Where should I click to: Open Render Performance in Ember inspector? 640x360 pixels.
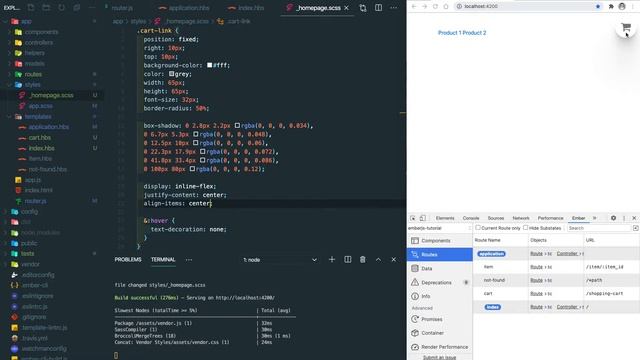tap(440, 347)
